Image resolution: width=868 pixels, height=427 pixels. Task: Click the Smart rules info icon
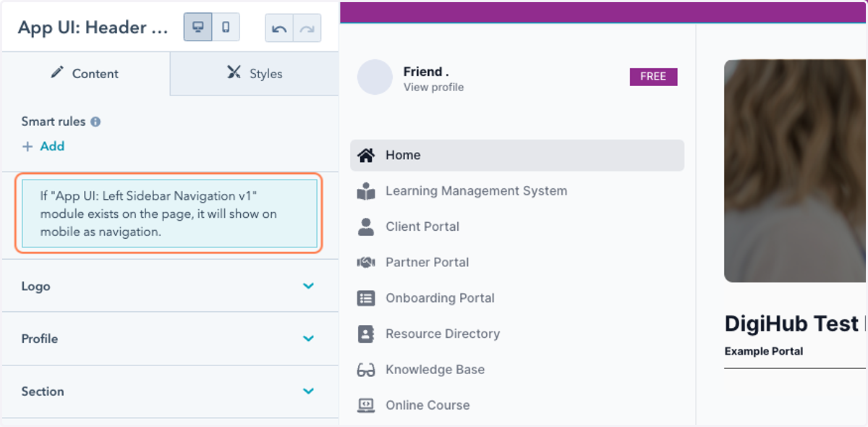95,122
